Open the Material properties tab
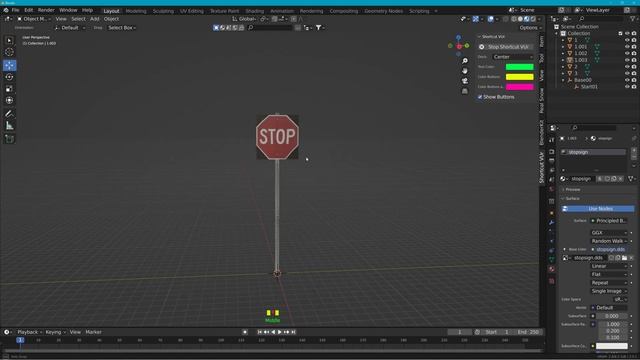 (551, 269)
